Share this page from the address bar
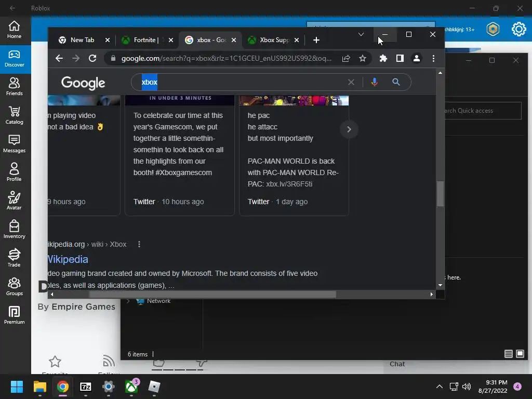Viewport: 532px width, 399px height. (x=345, y=58)
